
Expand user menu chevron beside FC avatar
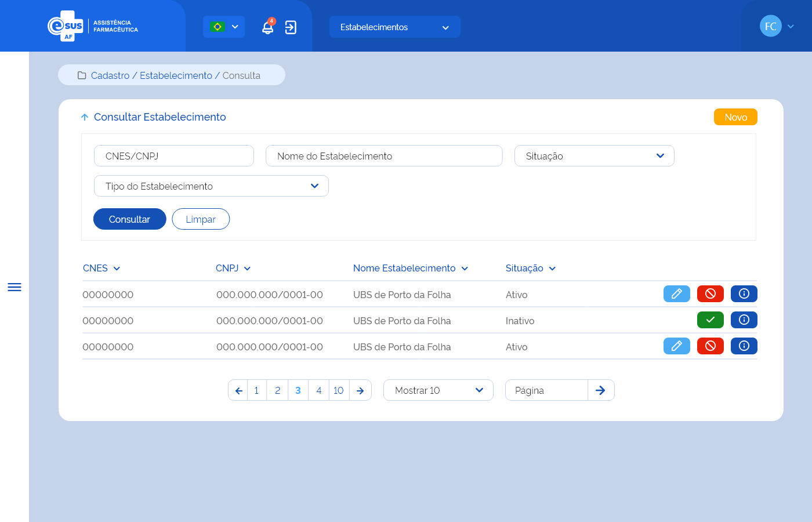791,27
